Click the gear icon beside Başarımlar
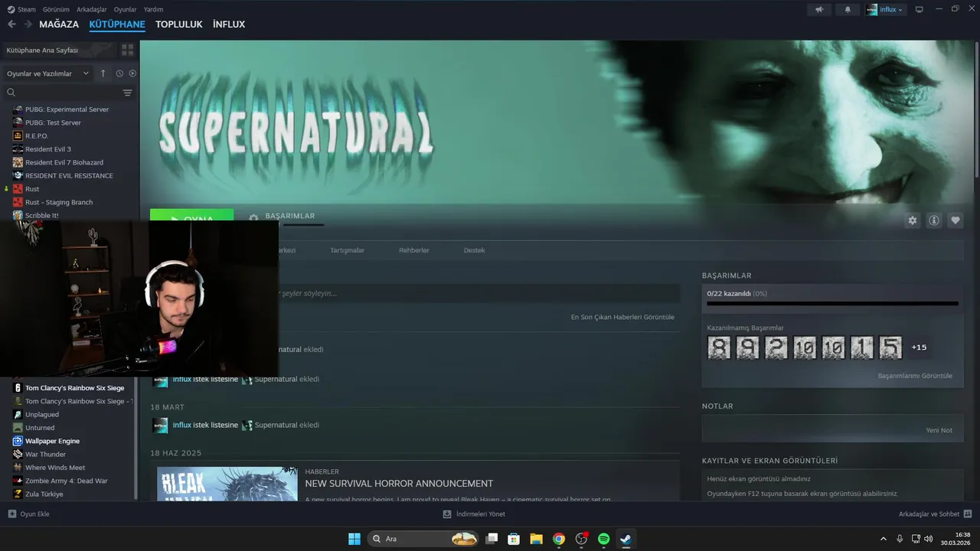Image resolution: width=980 pixels, height=551 pixels. point(253,218)
